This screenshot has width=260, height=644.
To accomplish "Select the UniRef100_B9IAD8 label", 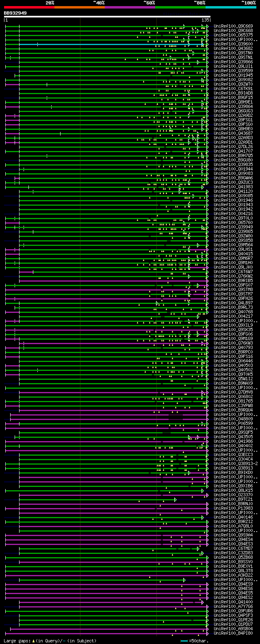I will tap(233, 93).
